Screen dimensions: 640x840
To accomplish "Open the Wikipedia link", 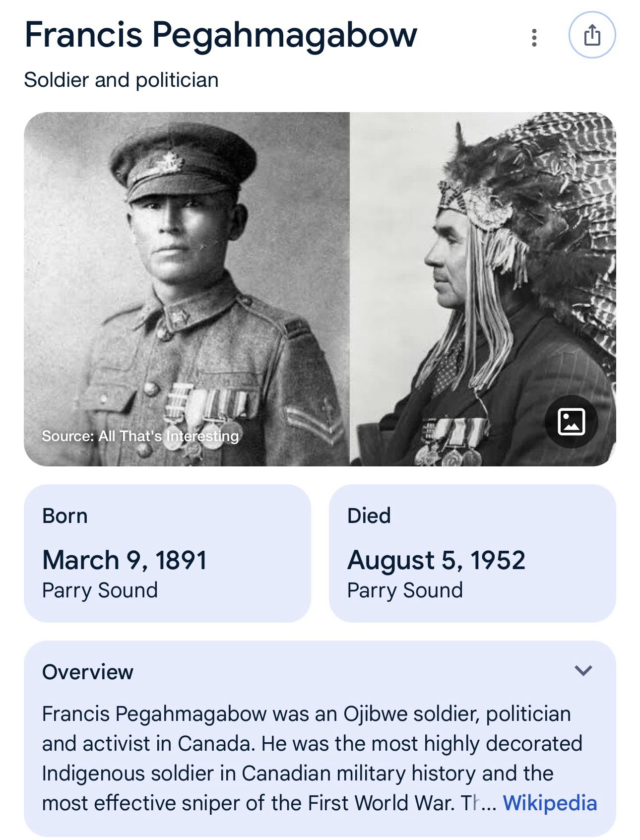I will (x=550, y=803).
